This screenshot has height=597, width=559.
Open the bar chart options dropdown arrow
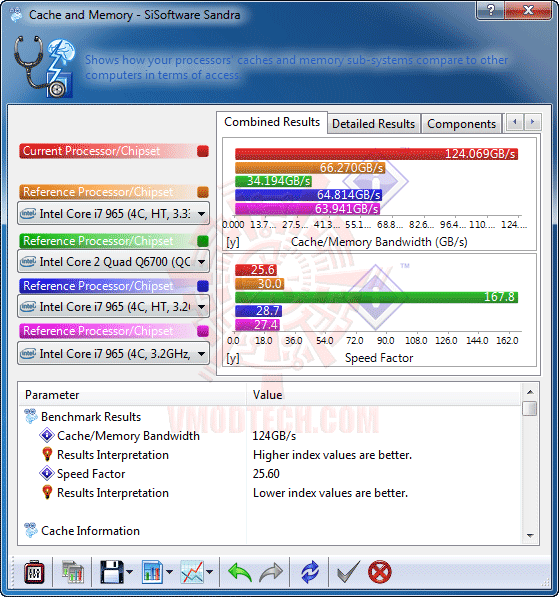point(169,572)
